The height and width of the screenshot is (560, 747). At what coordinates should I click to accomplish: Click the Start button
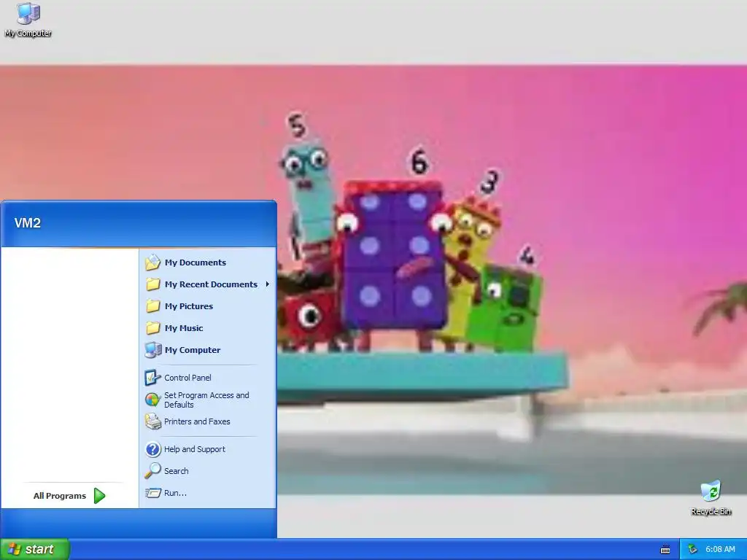point(35,550)
